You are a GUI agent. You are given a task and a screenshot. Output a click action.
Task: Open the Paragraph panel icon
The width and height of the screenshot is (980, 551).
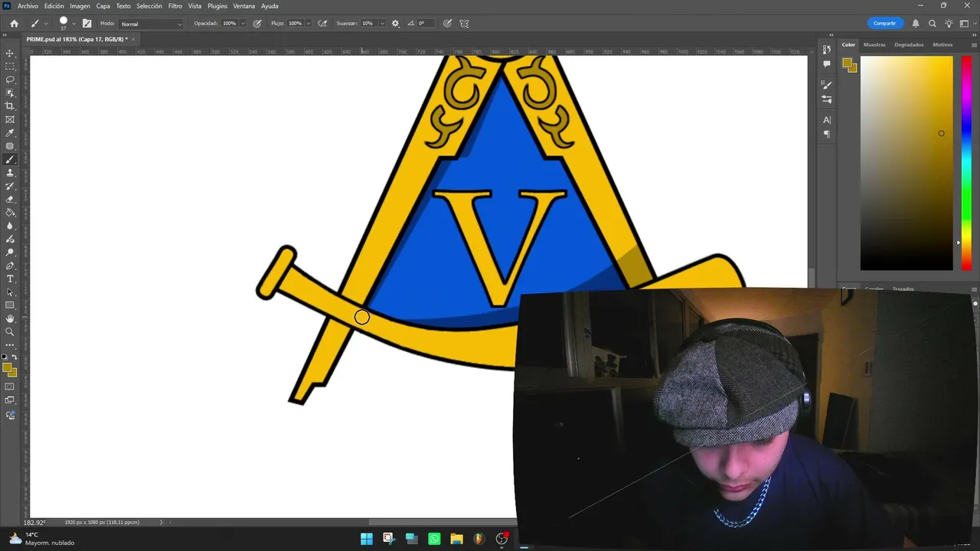point(827,135)
